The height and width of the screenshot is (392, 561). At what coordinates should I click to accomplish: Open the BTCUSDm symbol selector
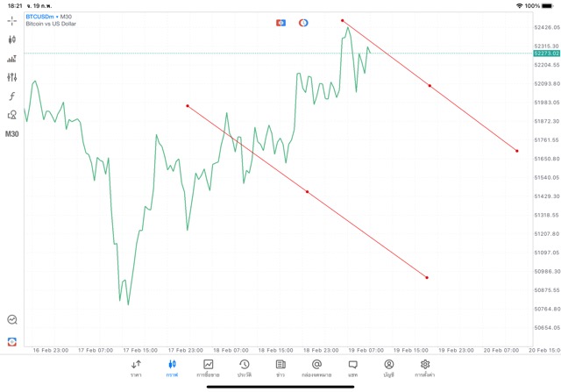click(49, 17)
